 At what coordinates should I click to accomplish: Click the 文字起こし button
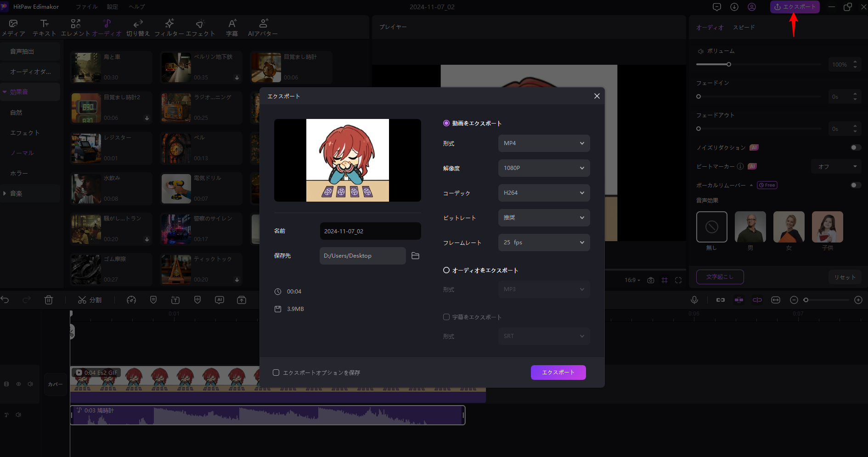(720, 277)
